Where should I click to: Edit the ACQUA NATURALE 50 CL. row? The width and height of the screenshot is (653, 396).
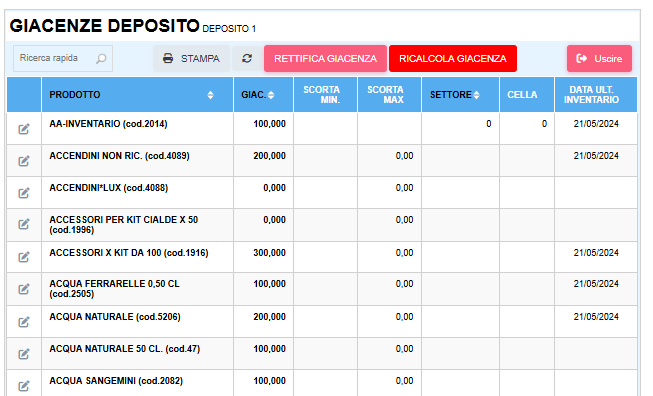pyautogui.click(x=24, y=354)
